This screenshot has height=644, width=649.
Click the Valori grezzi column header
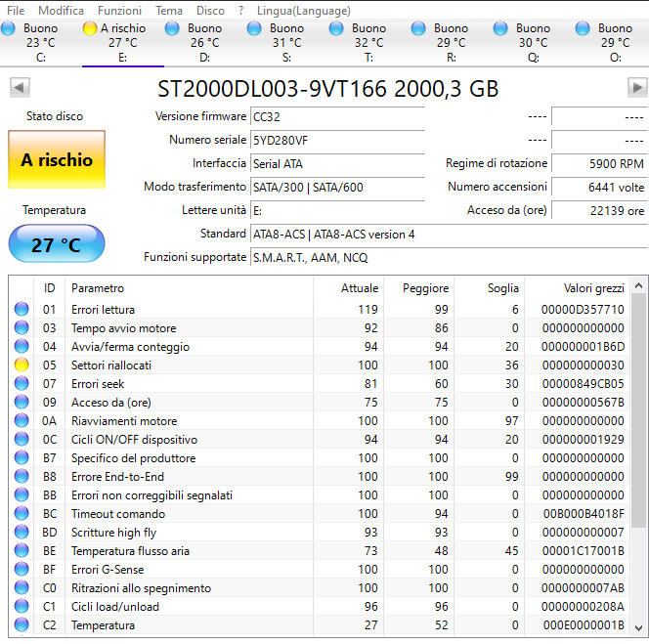pyautogui.click(x=578, y=287)
